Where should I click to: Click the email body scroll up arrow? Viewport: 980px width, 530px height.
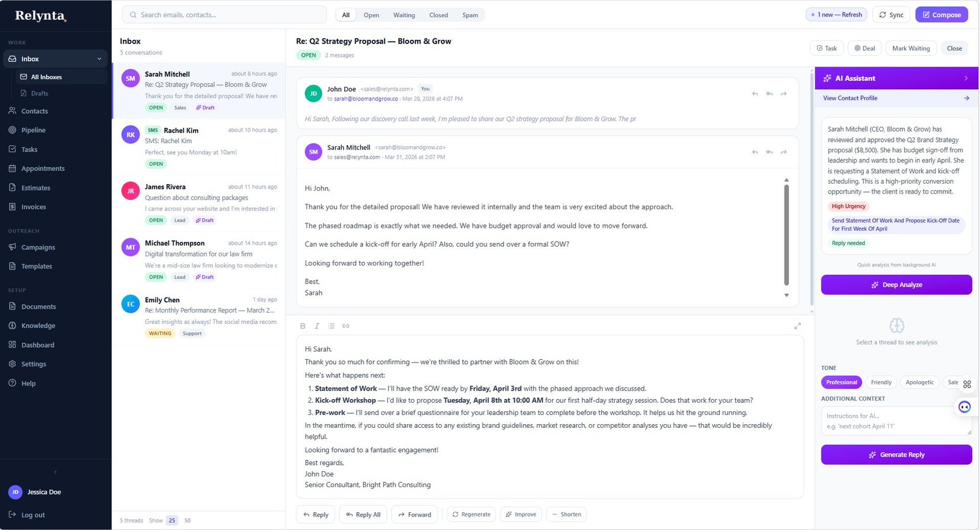(786, 180)
